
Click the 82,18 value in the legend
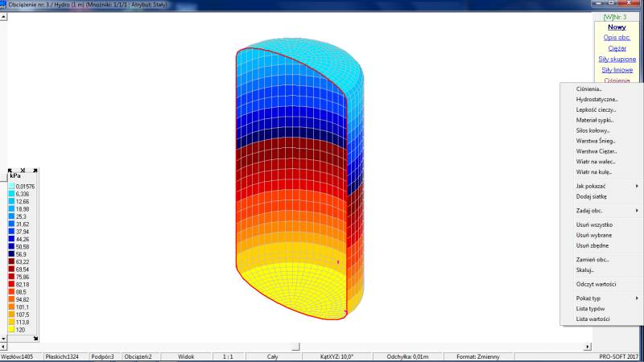23,285
